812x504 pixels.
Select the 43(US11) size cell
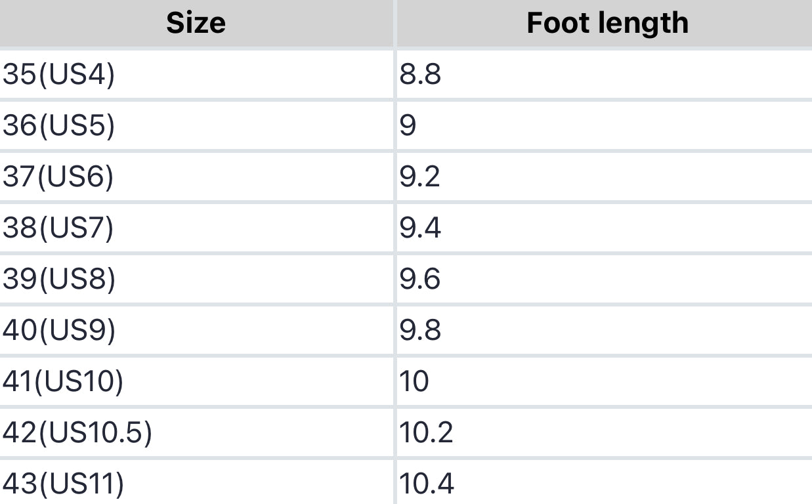tap(63, 484)
